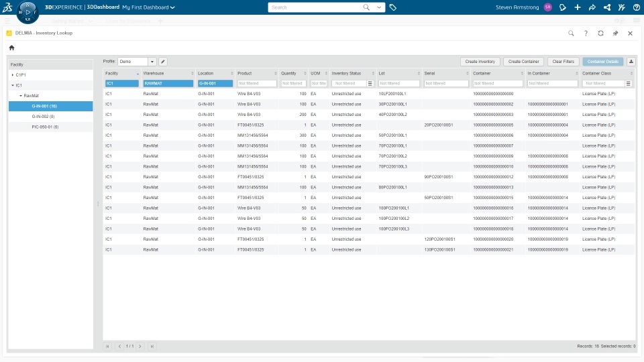Click the Dassault Systemes logo
The height and width of the screenshot is (362, 644).
coord(7,7)
